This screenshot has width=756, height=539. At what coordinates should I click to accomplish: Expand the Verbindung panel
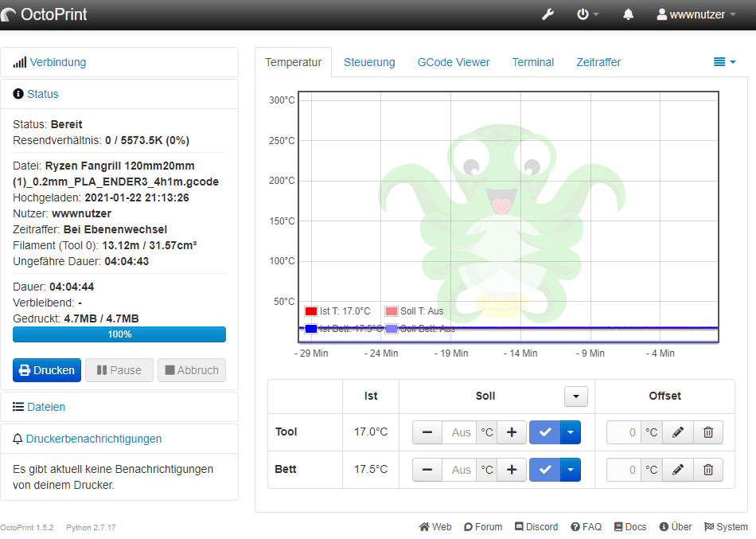58,62
